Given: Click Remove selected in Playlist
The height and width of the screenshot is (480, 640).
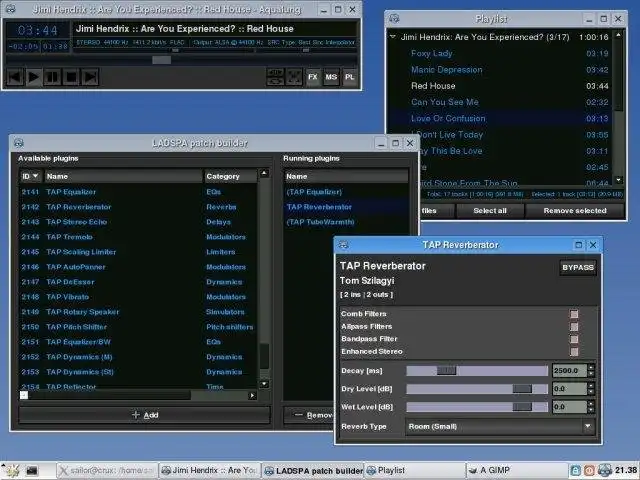Looking at the screenshot, I should click(575, 211).
